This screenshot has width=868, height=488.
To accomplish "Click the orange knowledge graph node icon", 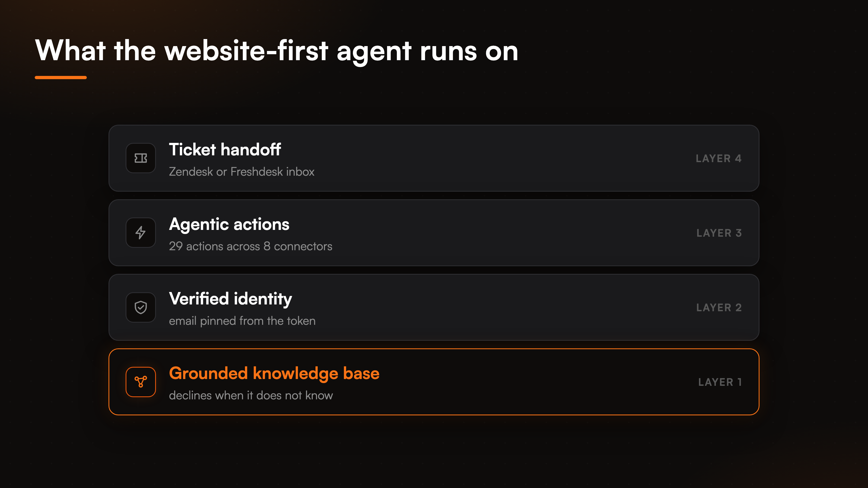I will coord(141,381).
